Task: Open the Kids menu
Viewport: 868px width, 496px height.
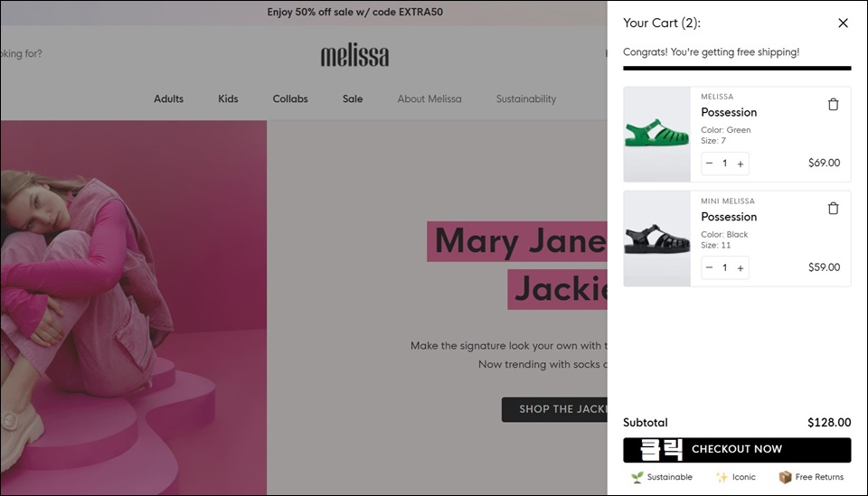Action: [228, 99]
